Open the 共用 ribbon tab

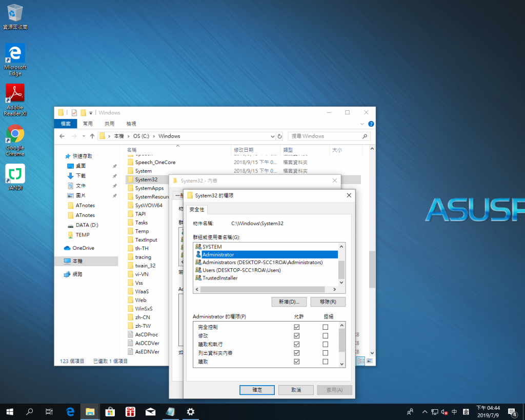(x=110, y=124)
